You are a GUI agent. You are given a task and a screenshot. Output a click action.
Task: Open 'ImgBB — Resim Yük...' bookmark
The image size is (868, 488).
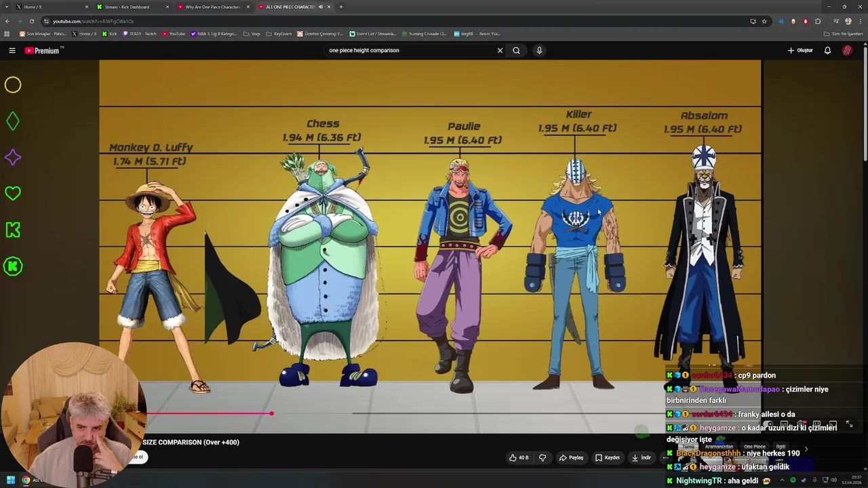pos(477,33)
